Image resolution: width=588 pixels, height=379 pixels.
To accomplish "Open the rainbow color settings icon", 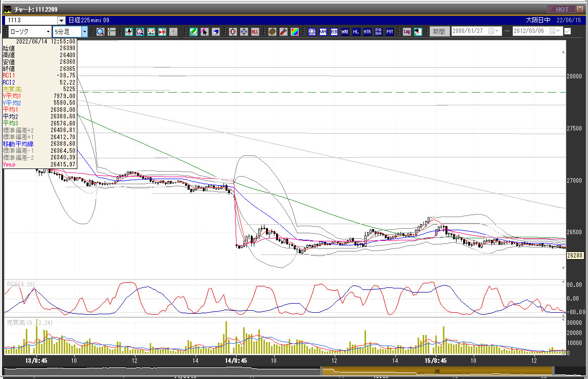I will tap(295, 32).
